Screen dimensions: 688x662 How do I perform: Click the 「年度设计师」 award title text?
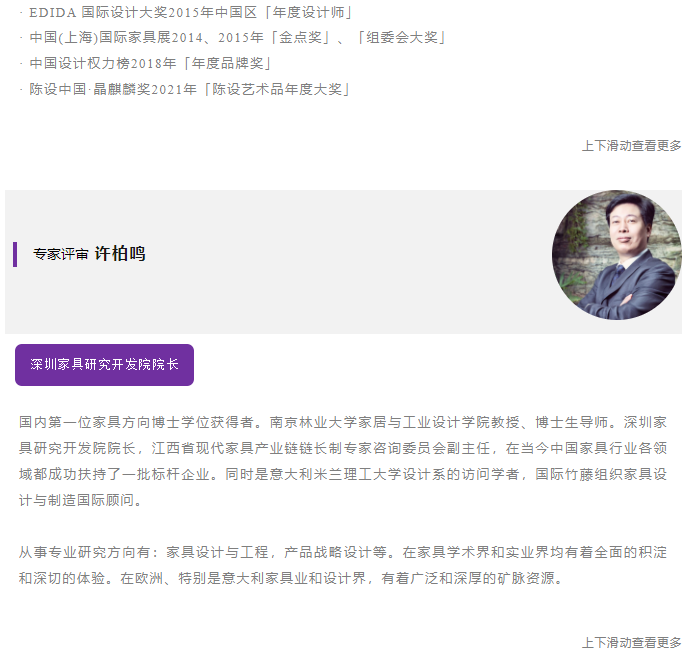pos(308,12)
